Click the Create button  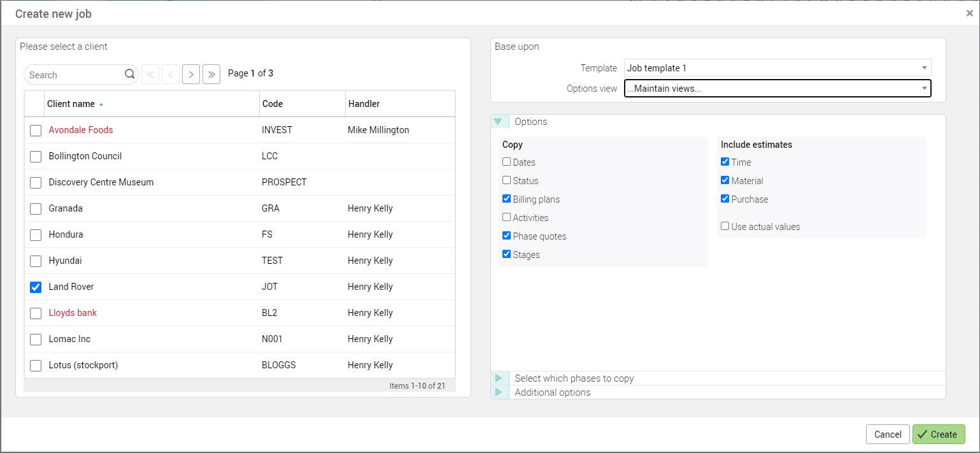(x=938, y=435)
